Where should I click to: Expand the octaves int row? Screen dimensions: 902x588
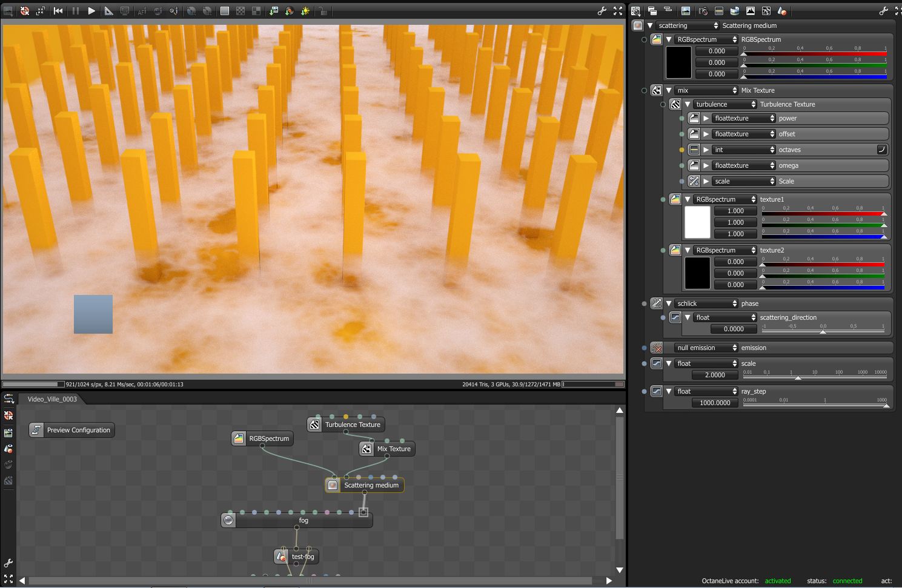click(x=706, y=150)
